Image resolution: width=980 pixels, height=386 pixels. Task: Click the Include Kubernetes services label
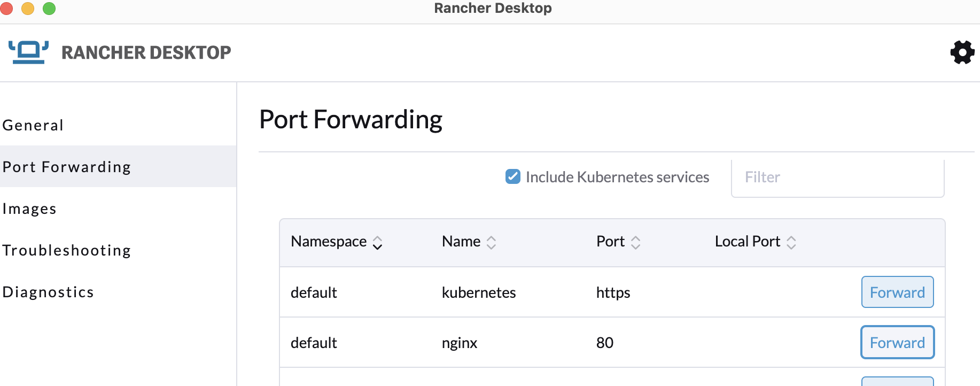[x=617, y=177]
